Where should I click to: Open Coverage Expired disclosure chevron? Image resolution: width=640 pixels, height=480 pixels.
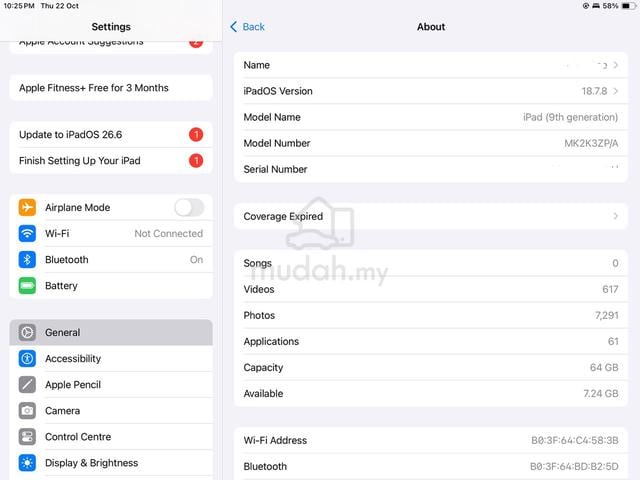616,216
